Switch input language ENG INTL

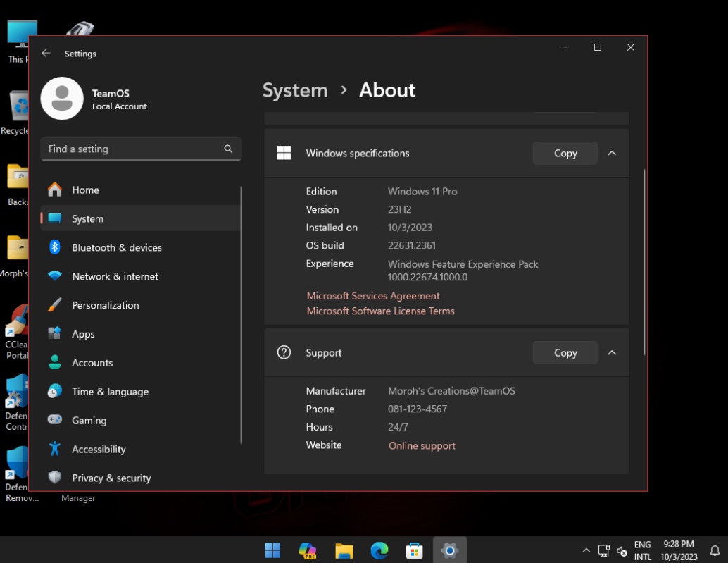click(x=643, y=550)
